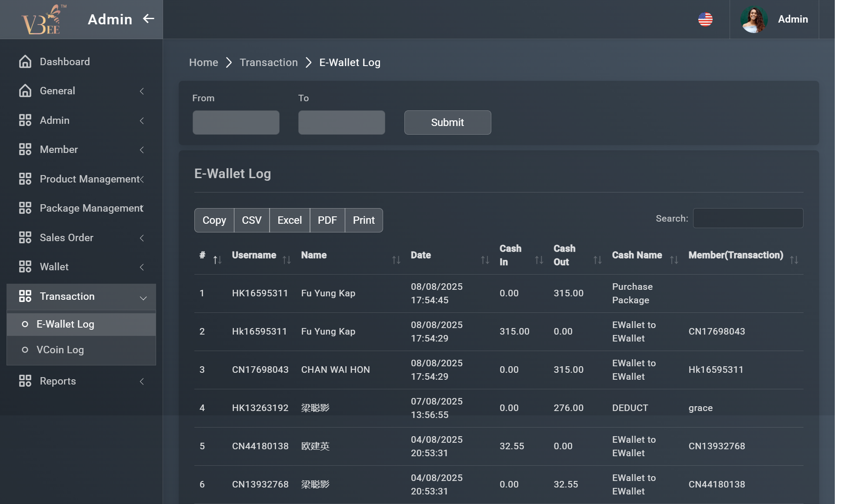Click the From date input field
Image resolution: width=847 pixels, height=504 pixels.
tap(236, 123)
